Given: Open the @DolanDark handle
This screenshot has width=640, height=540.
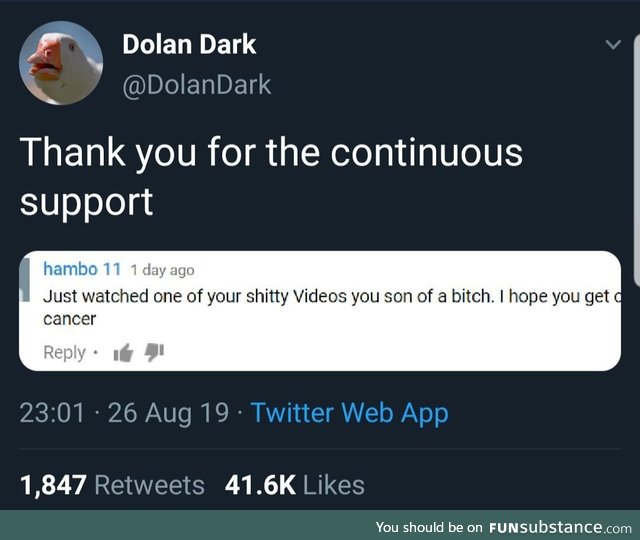Looking at the screenshot, I should 197,85.
